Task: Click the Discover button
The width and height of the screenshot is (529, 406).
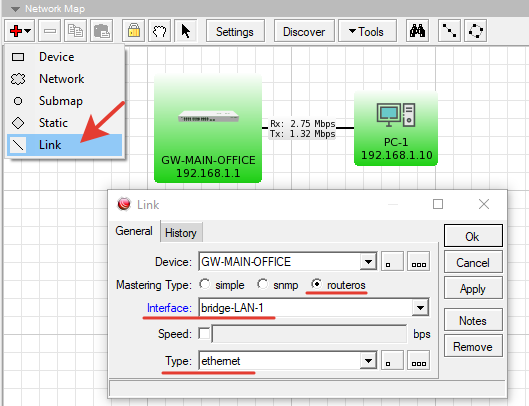Action: click(x=304, y=31)
